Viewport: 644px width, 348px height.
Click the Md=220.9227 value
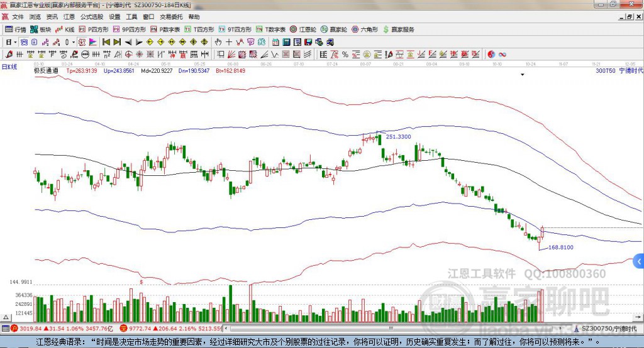click(x=157, y=70)
